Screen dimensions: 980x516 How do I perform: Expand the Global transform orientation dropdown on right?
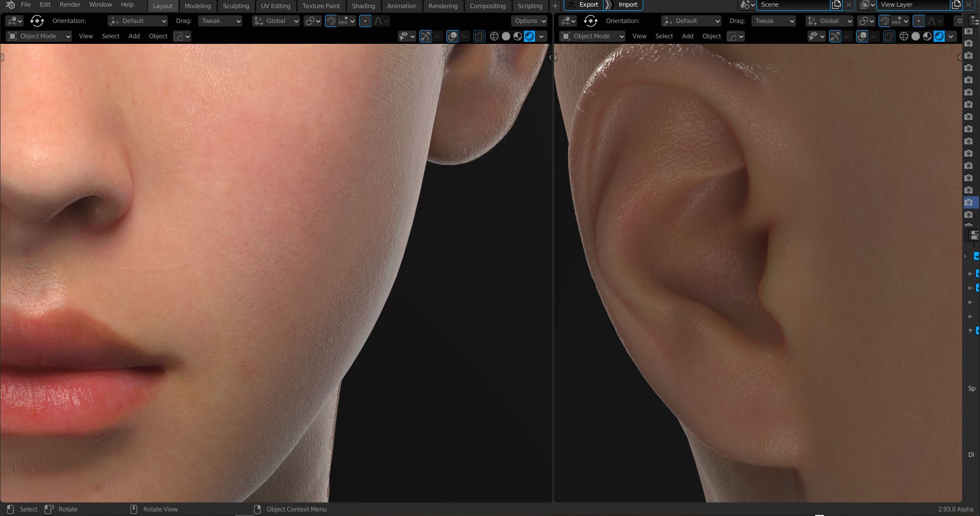click(829, 21)
